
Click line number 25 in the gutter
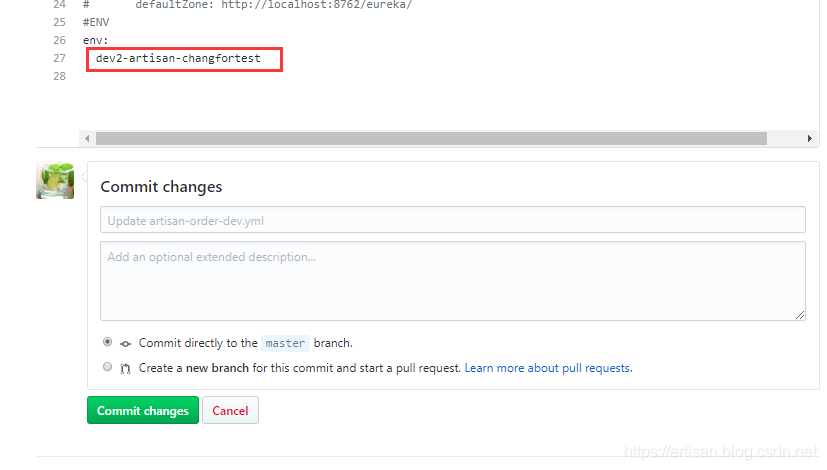[60, 22]
